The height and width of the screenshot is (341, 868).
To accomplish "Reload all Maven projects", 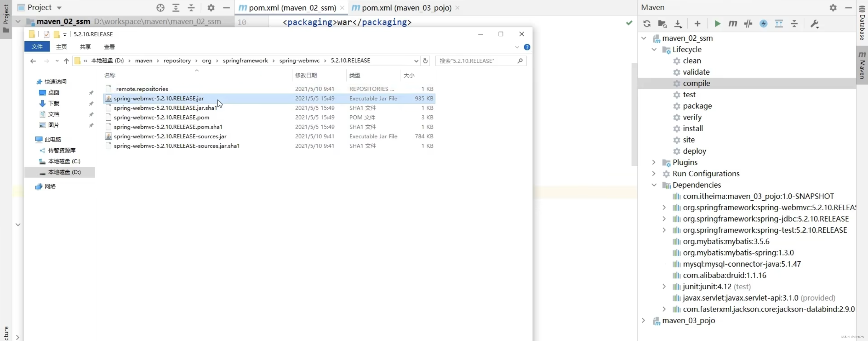I will (x=647, y=24).
